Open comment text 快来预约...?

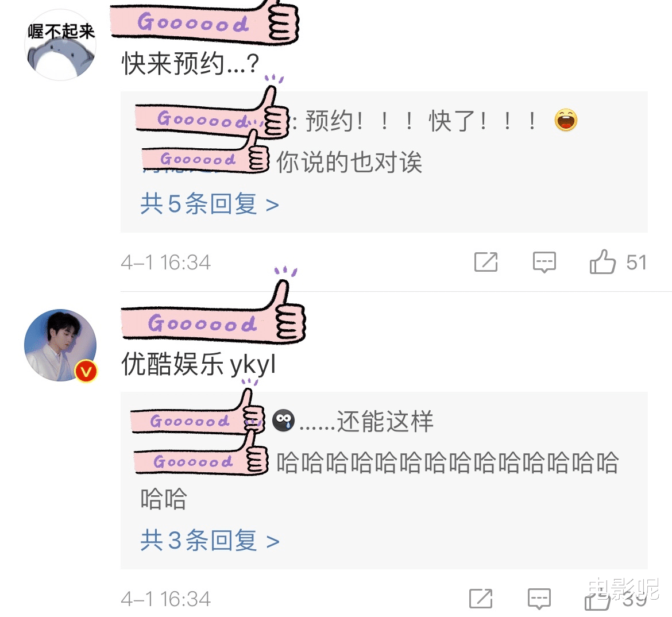pos(190,63)
